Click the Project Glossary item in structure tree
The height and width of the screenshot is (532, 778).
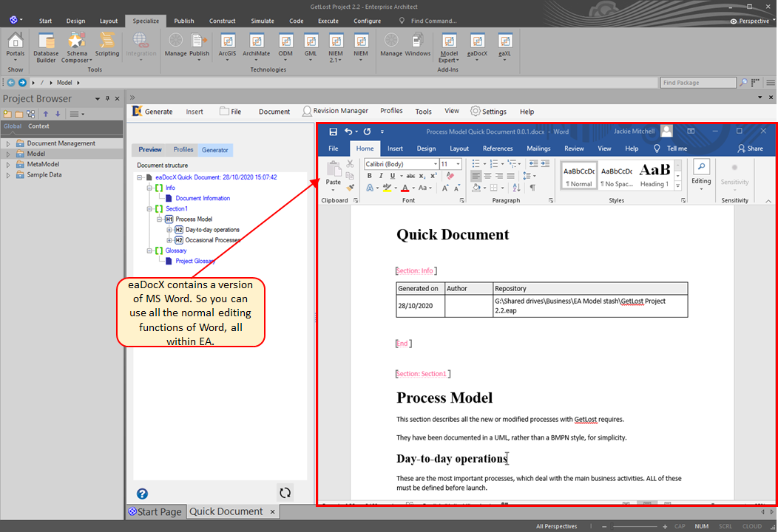pos(195,261)
